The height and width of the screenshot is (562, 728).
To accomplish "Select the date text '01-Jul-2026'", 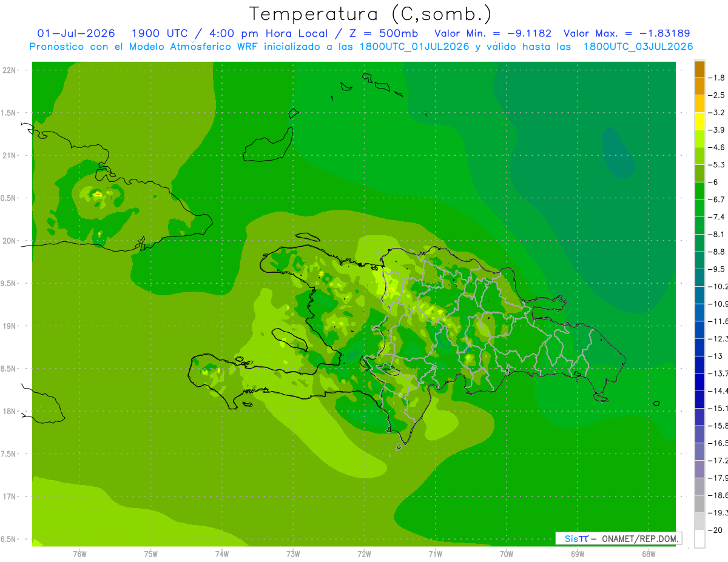I will click(76, 33).
